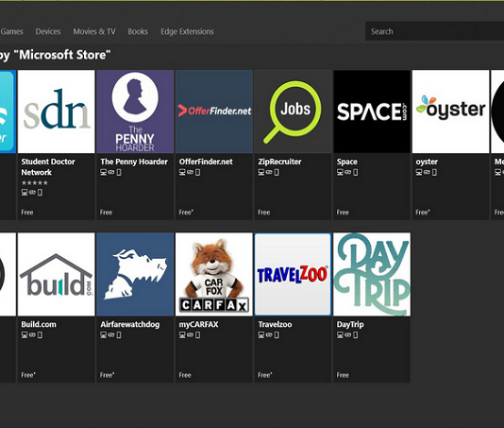Open the OfferFinder.net app logo

click(214, 111)
